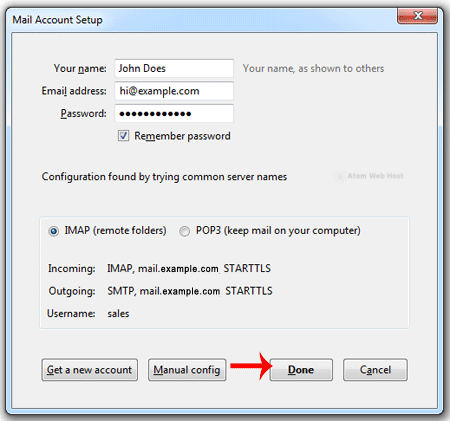Click into the Password field
This screenshot has height=421, width=450.
coord(174,113)
